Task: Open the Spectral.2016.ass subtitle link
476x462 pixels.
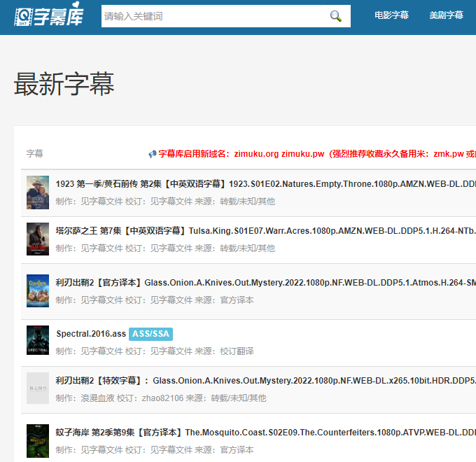Action: [x=91, y=334]
